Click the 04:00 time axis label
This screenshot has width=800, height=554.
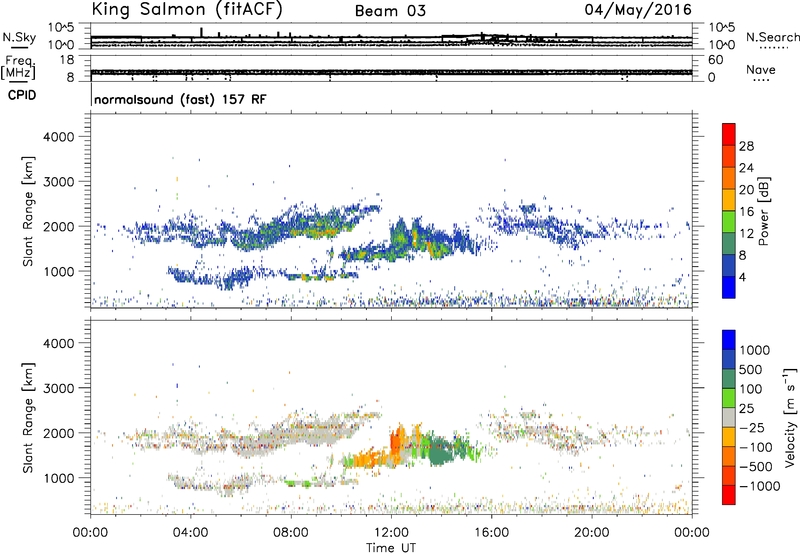(x=191, y=533)
